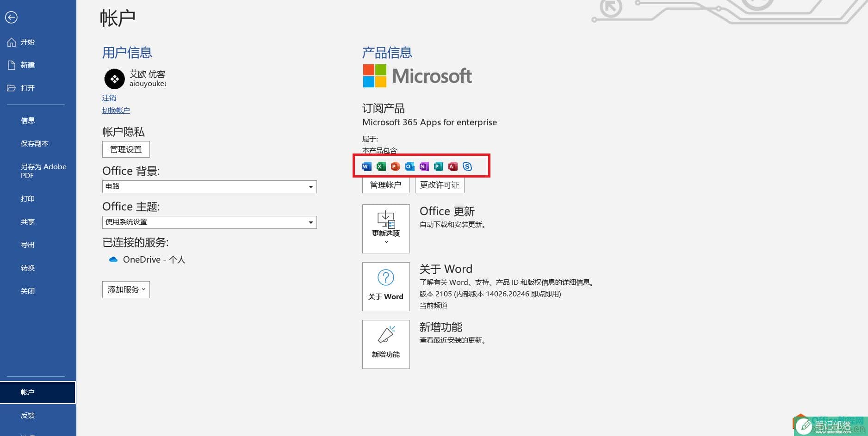868x436 pixels.
Task: Click the 切换帐户 link
Action: [x=116, y=111]
